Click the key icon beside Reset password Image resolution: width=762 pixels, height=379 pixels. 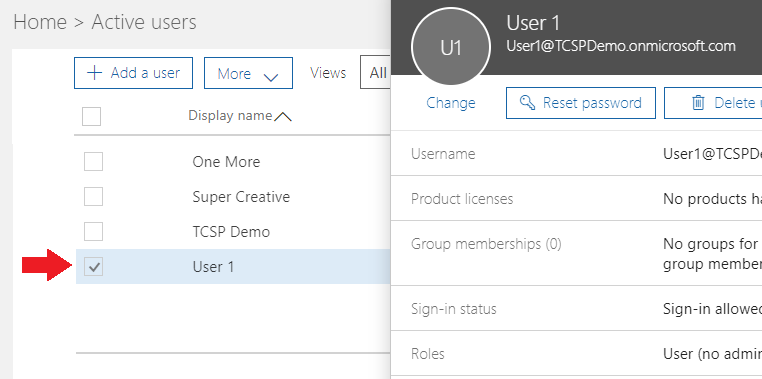pyautogui.click(x=527, y=103)
